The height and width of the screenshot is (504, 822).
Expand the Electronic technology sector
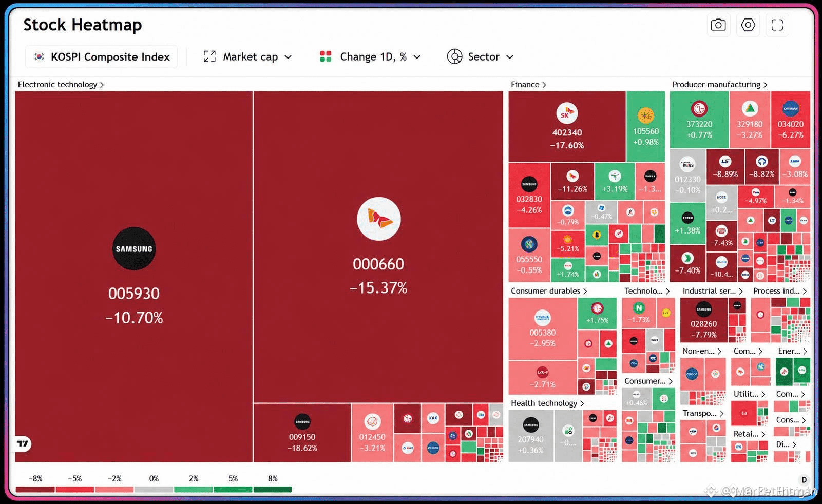[x=61, y=84]
